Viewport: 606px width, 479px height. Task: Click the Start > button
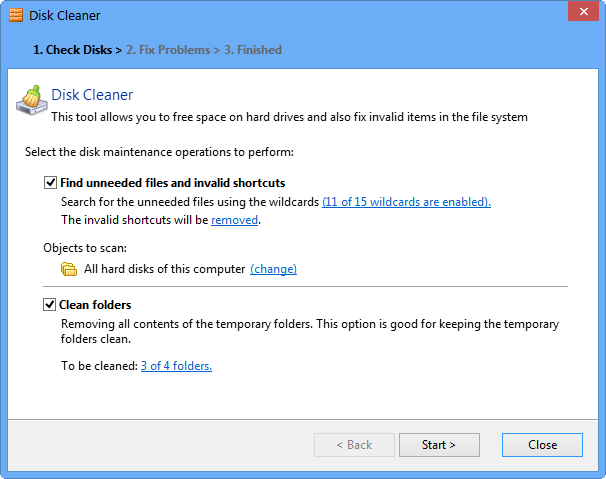(439, 445)
